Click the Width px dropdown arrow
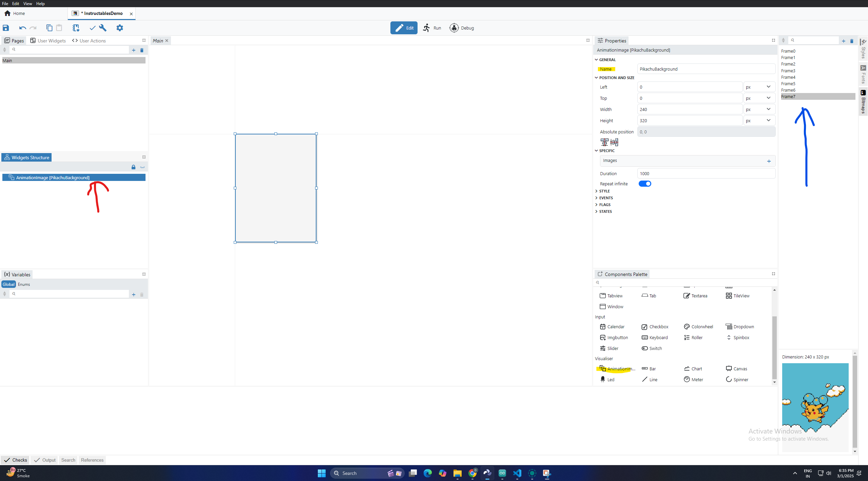Viewport: 868px width, 481px height. tap(769, 109)
